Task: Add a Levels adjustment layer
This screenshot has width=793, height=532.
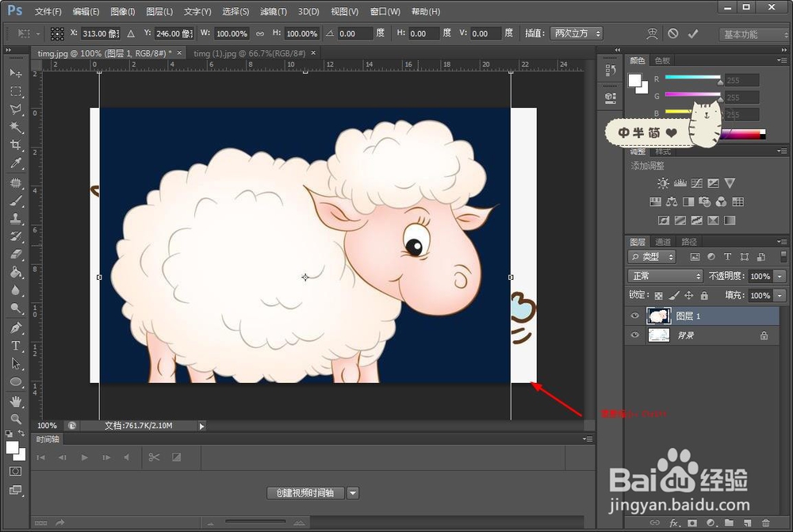Action: click(x=680, y=183)
